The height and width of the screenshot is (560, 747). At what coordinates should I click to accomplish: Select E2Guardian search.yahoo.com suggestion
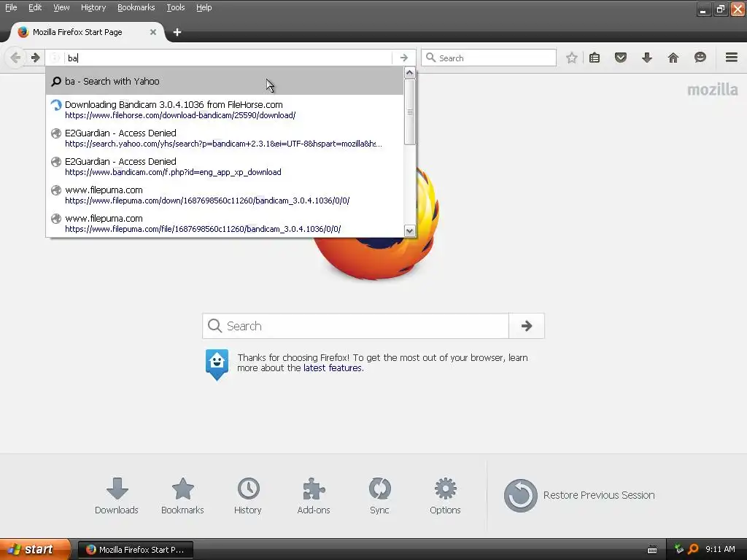(225, 138)
